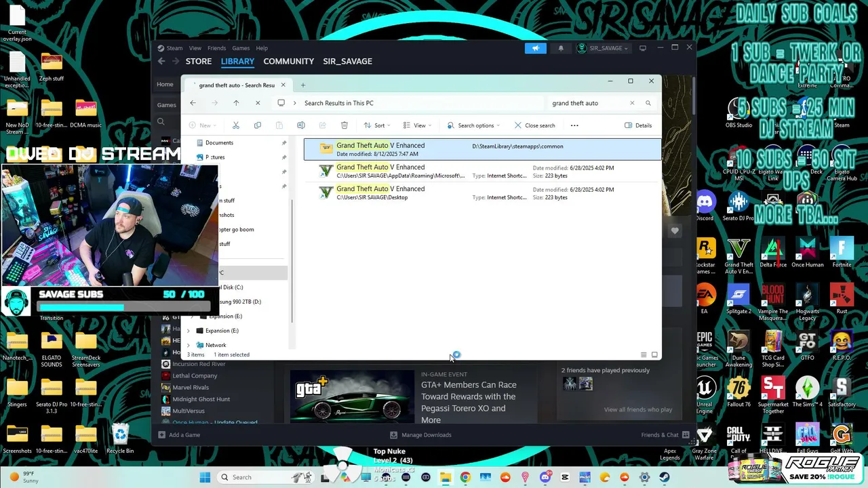Image resolution: width=868 pixels, height=488 pixels.
Task: Select Marvel Rivals in Steam library list
Action: pos(191,388)
